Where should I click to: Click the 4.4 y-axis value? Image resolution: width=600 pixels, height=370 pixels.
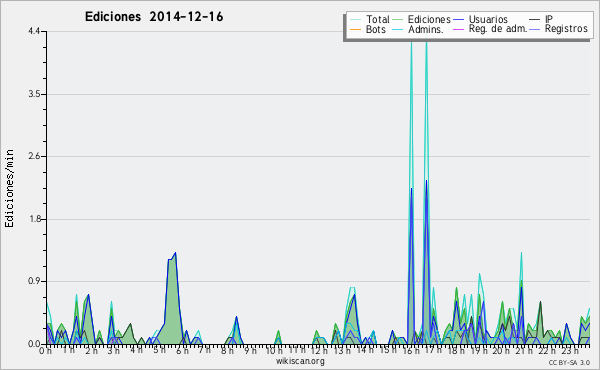34,31
